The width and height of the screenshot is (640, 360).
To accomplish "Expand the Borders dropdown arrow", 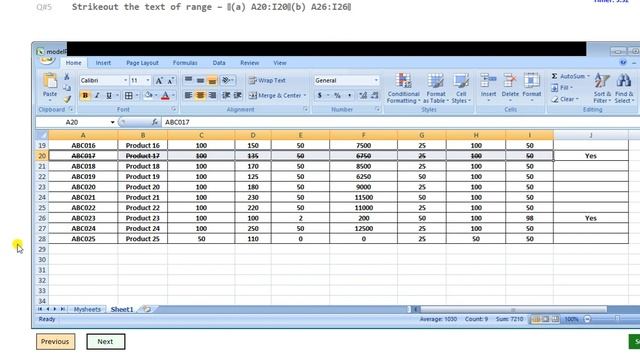I will pos(137,96).
